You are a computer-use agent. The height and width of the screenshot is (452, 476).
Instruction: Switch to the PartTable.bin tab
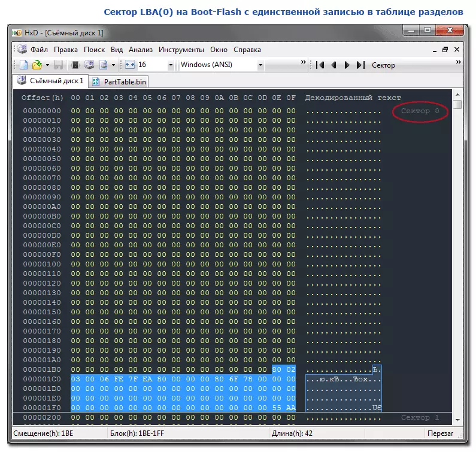[x=119, y=81]
